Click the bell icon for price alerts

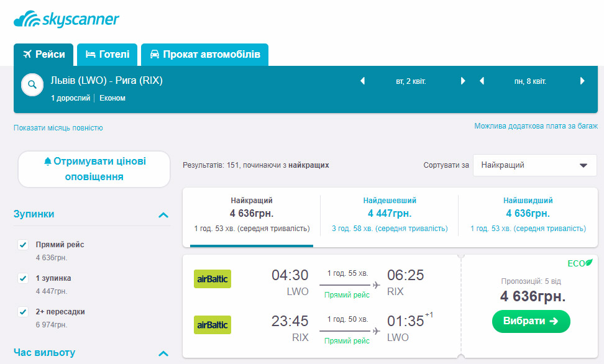coord(48,161)
